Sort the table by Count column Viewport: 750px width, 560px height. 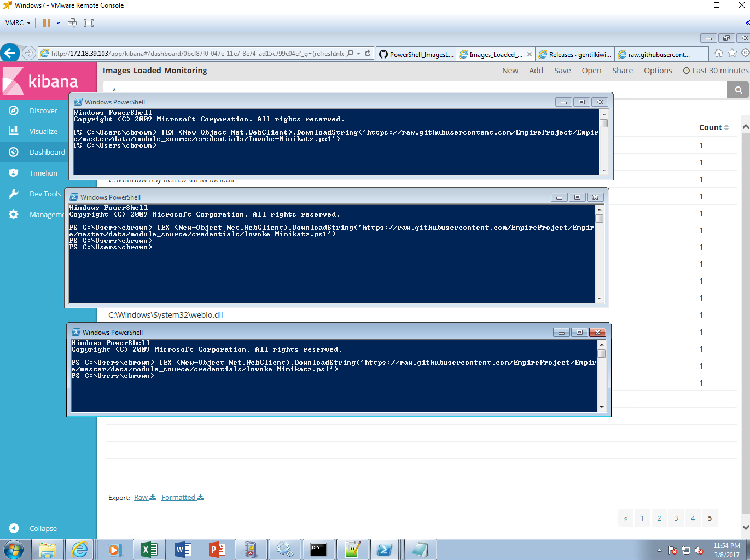[713, 127]
